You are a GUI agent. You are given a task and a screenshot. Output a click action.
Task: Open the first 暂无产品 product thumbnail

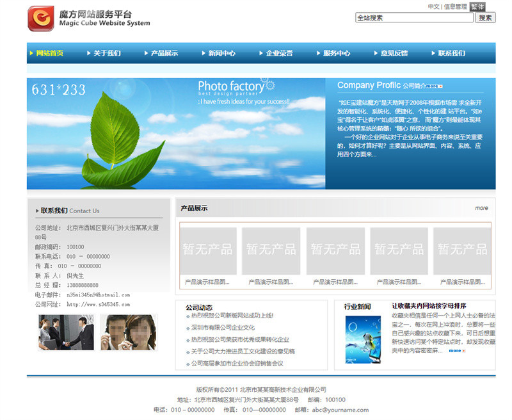click(x=208, y=251)
